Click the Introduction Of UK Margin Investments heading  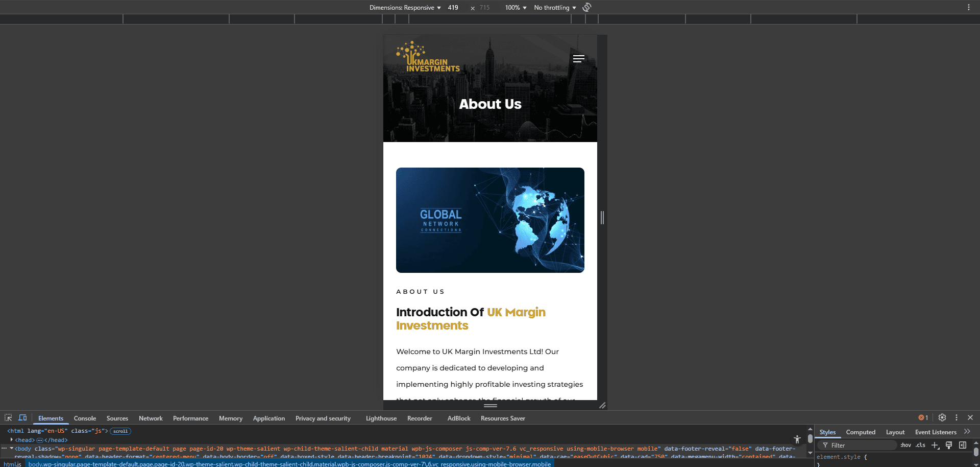pos(471,319)
